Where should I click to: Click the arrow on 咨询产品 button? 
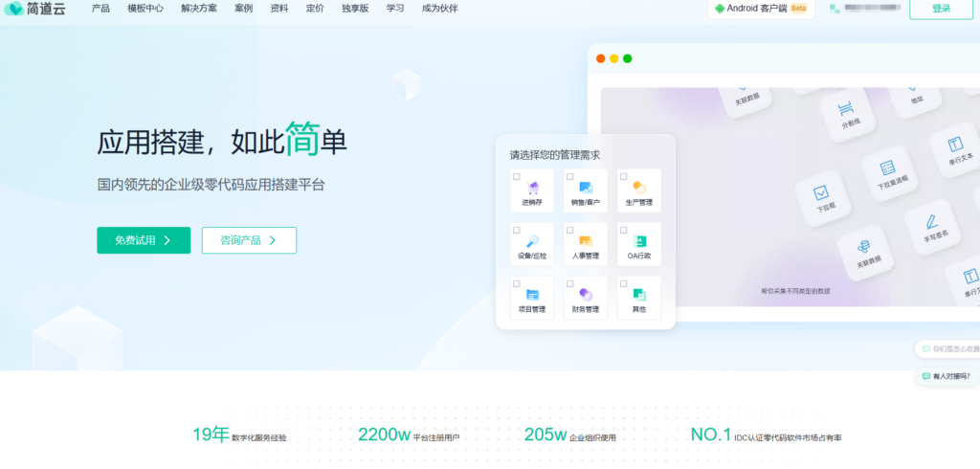pos(273,240)
